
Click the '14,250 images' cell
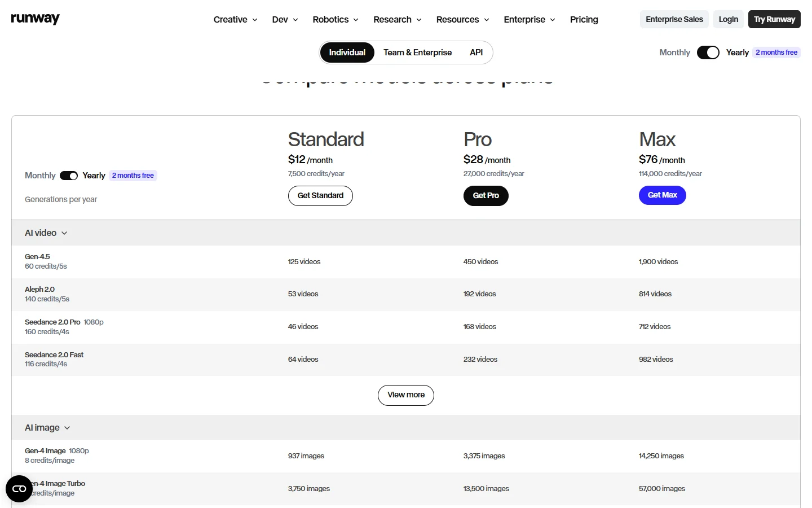point(661,456)
